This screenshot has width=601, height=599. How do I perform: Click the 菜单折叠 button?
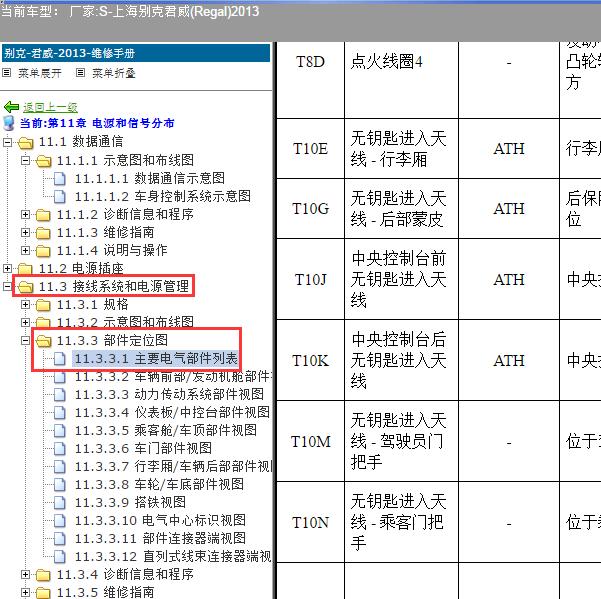tap(113, 73)
